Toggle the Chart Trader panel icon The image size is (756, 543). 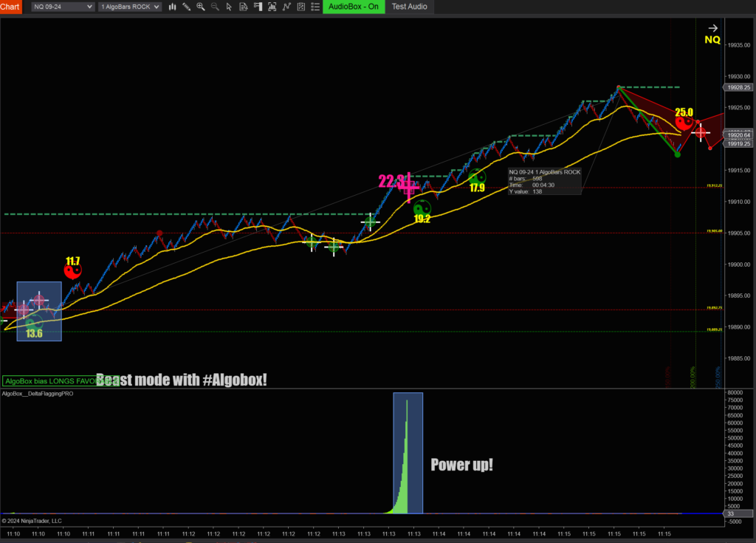click(x=258, y=7)
